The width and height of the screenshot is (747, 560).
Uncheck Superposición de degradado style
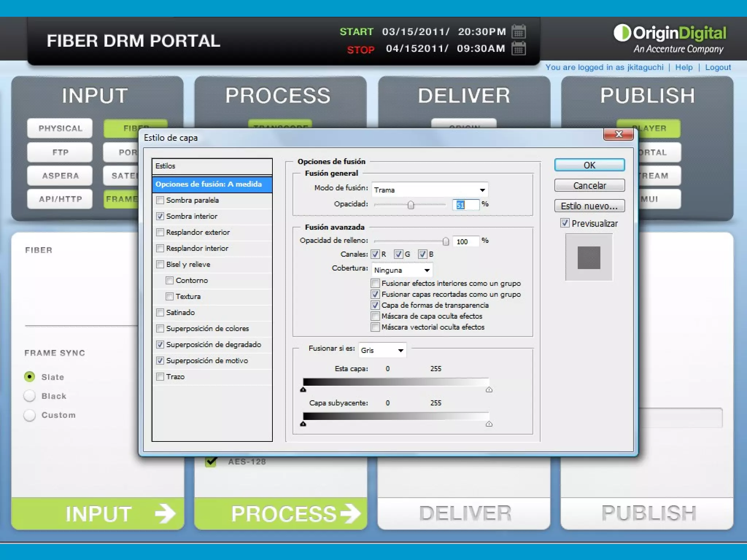click(160, 345)
